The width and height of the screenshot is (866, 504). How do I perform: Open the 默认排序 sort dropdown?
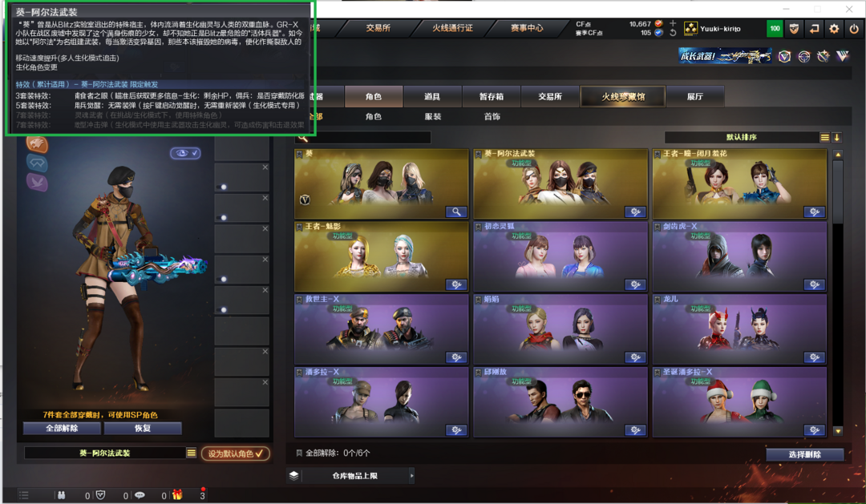click(x=741, y=138)
